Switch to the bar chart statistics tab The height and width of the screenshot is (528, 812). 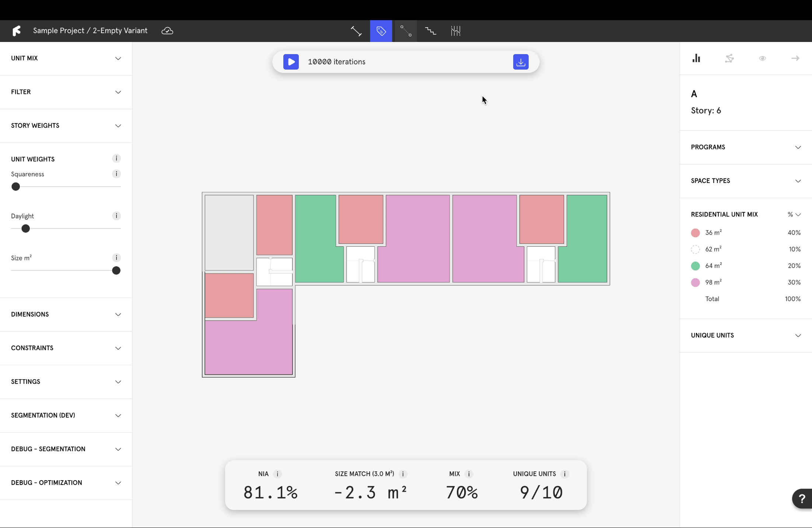[696, 58]
